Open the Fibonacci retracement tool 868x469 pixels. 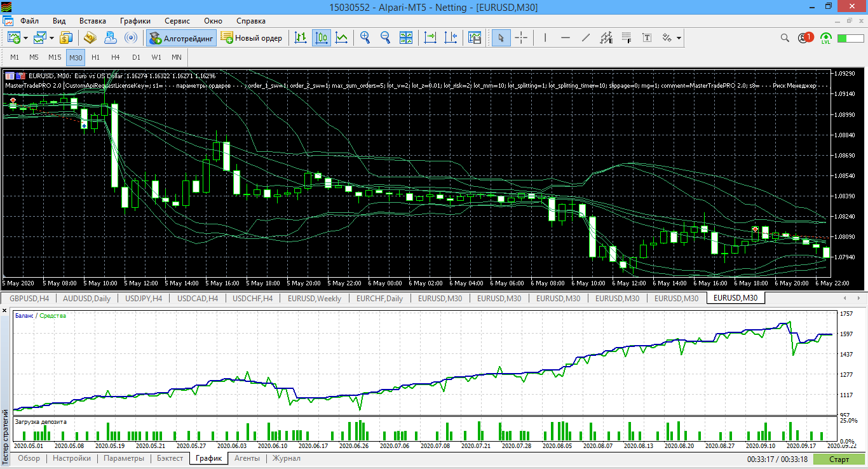pos(627,38)
